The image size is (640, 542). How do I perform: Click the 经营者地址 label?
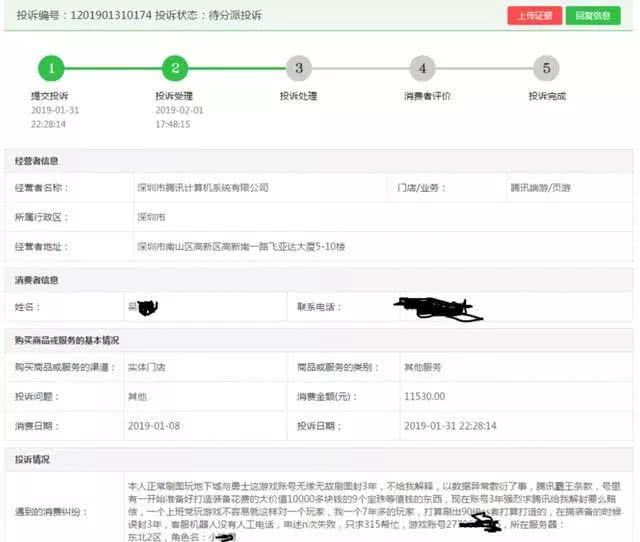[41, 247]
